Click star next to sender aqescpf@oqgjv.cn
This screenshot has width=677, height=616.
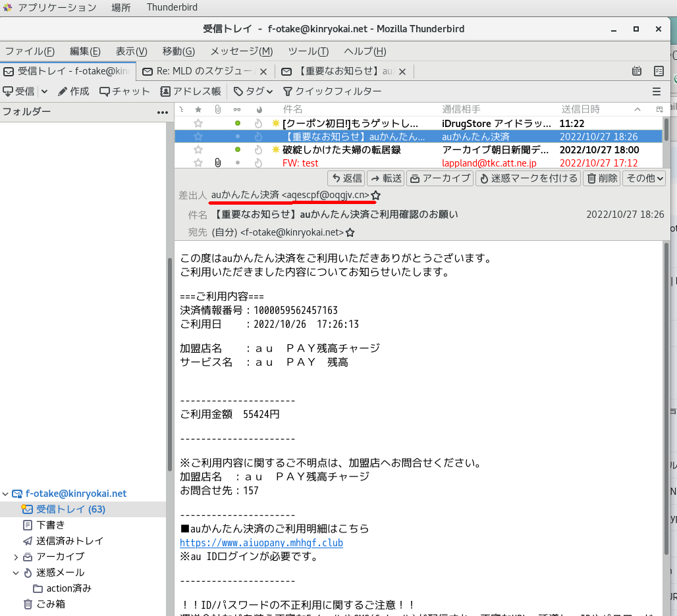point(375,195)
